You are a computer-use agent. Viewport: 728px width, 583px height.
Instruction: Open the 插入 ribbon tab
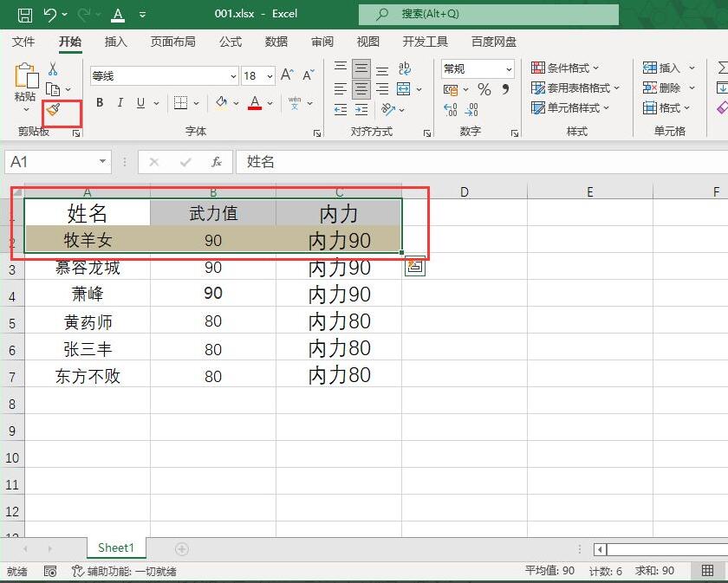115,42
